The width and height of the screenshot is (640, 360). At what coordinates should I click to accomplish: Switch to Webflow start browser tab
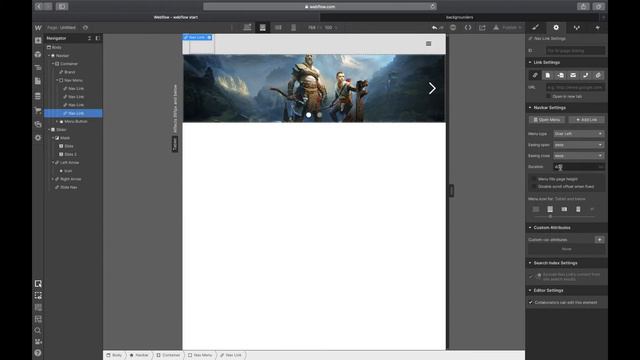[x=176, y=18]
